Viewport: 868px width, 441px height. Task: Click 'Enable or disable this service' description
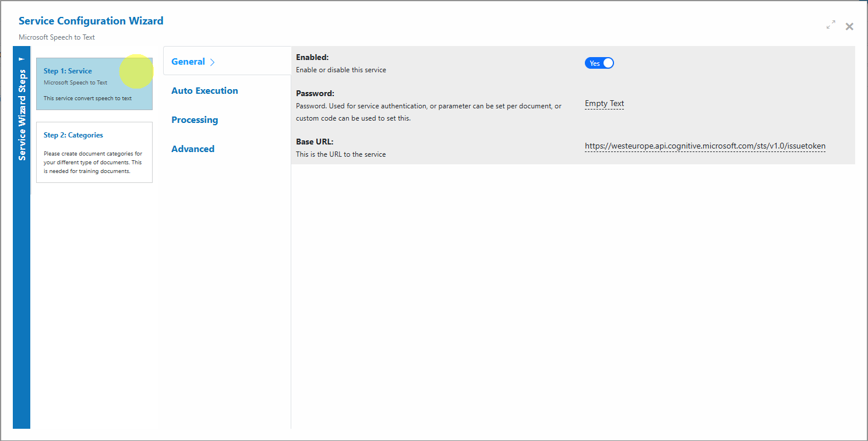[x=341, y=70]
